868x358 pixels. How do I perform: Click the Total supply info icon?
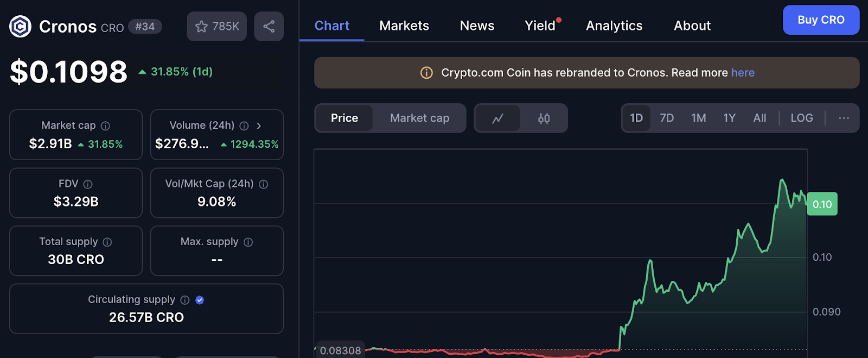pos(107,242)
